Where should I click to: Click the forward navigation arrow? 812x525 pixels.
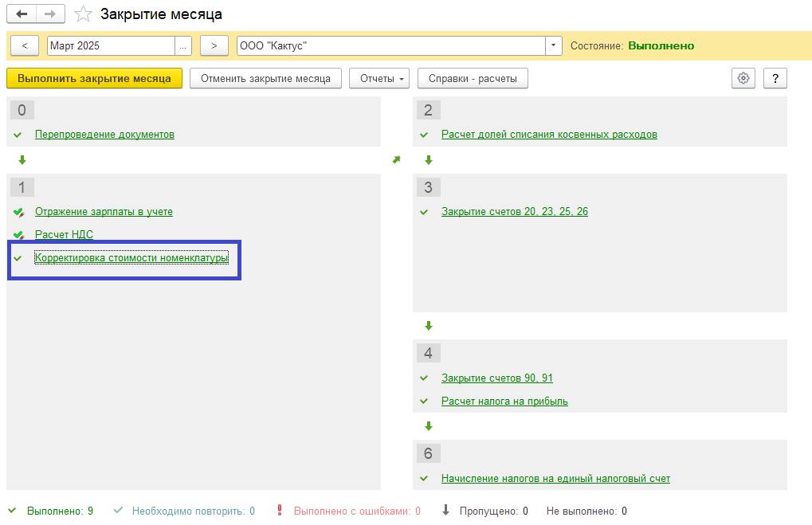(x=50, y=14)
